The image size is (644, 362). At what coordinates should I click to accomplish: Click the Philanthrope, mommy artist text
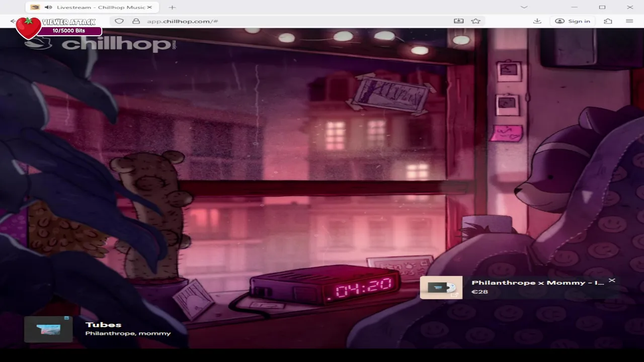point(128,333)
